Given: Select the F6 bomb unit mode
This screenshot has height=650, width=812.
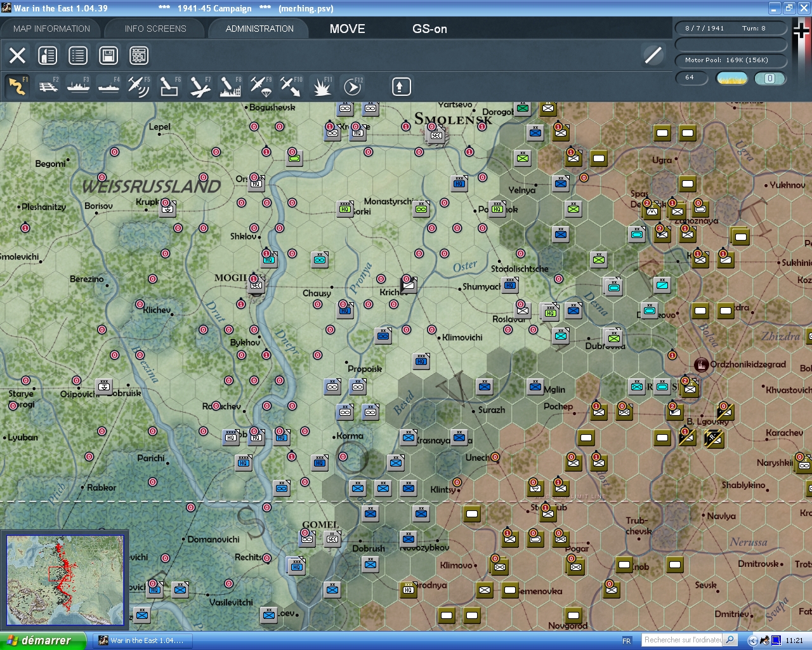Looking at the screenshot, I should [x=169, y=86].
